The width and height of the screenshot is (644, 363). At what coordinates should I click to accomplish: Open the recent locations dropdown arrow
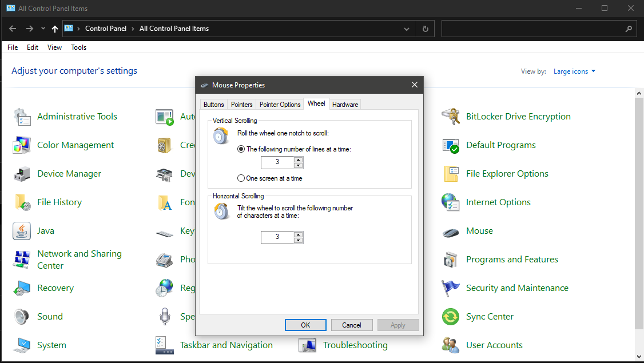pos(43,29)
